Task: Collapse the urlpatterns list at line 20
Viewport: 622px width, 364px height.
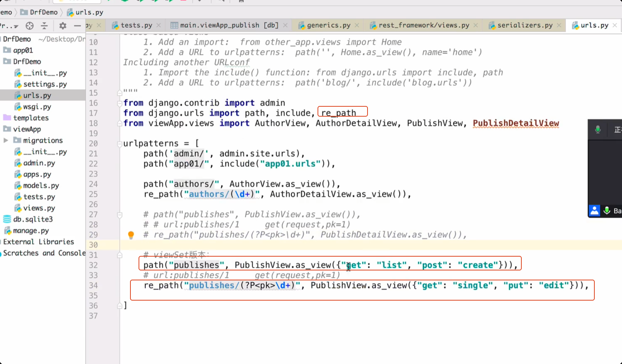Action: (x=120, y=144)
